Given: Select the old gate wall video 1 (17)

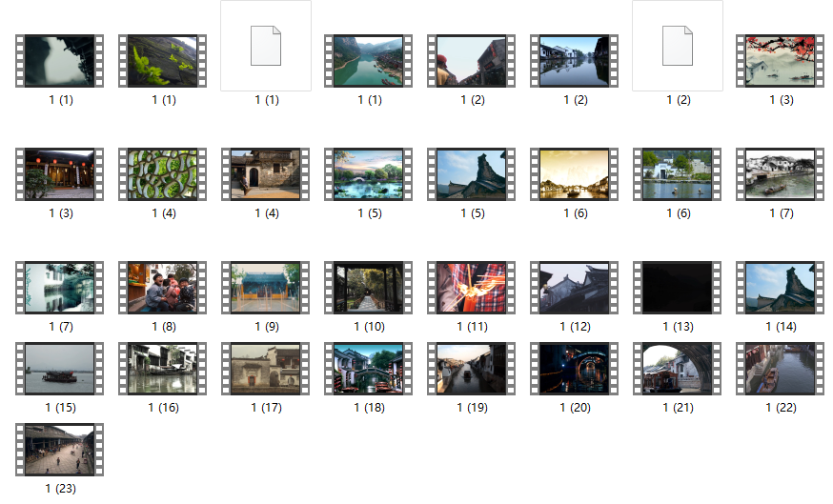Looking at the screenshot, I should tap(266, 369).
